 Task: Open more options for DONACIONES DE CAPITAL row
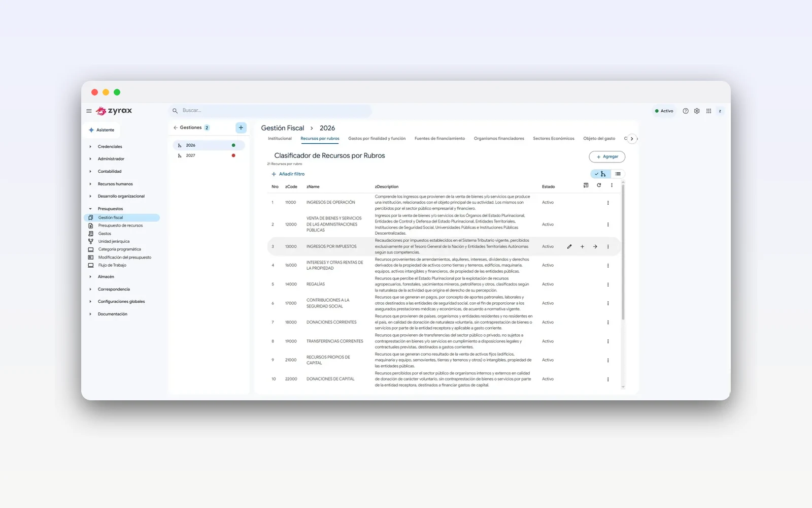click(x=608, y=379)
